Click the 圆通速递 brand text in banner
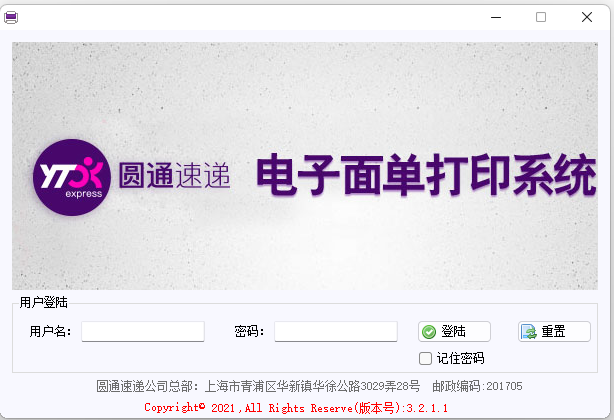Viewport: 614px width, 420px height. coord(175,176)
